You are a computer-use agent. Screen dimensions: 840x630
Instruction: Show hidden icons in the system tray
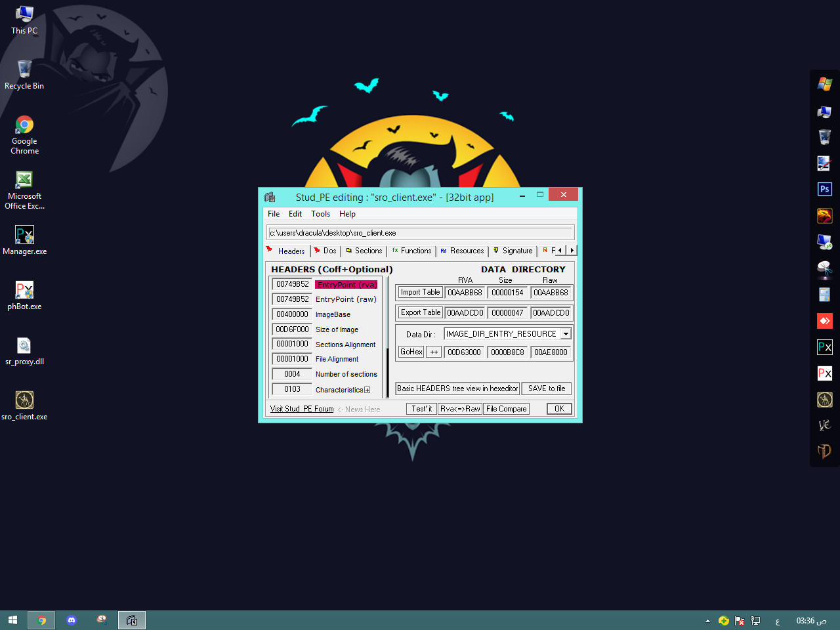pyautogui.click(x=707, y=621)
